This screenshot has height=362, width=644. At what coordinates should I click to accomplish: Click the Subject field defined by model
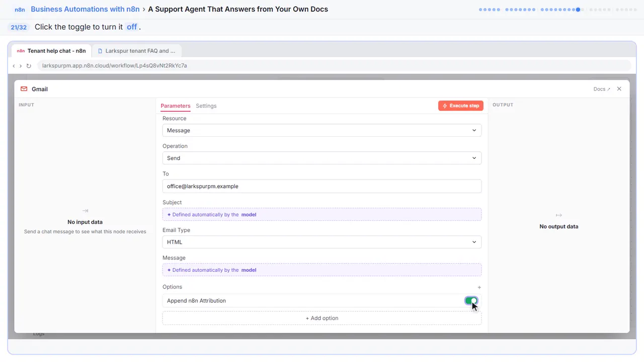(322, 214)
